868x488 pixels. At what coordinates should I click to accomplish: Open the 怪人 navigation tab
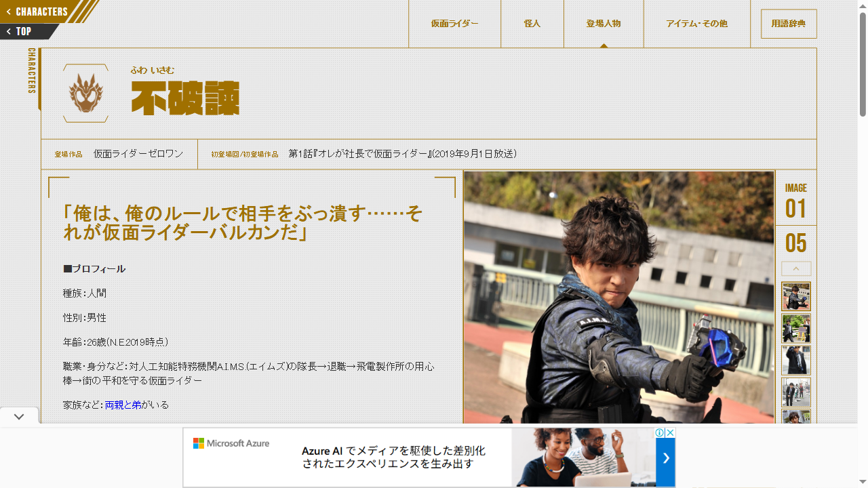point(532,24)
